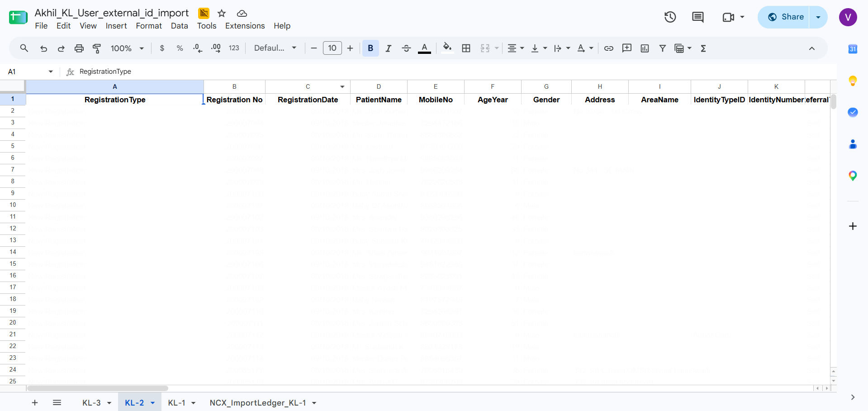Open the functions sigma menu

(x=703, y=48)
